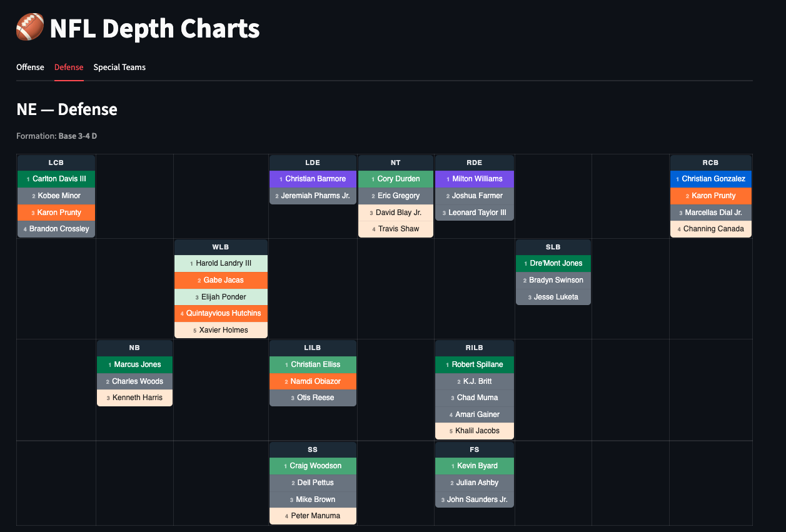
Task: Select Kobee Minor in LCB group
Action: click(x=56, y=196)
